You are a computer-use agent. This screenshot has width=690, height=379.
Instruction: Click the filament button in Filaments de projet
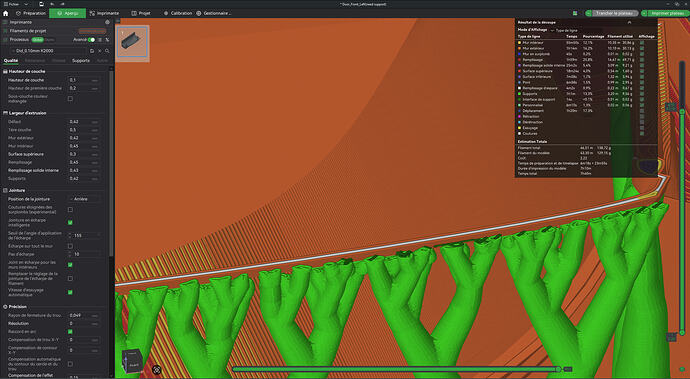92,31
